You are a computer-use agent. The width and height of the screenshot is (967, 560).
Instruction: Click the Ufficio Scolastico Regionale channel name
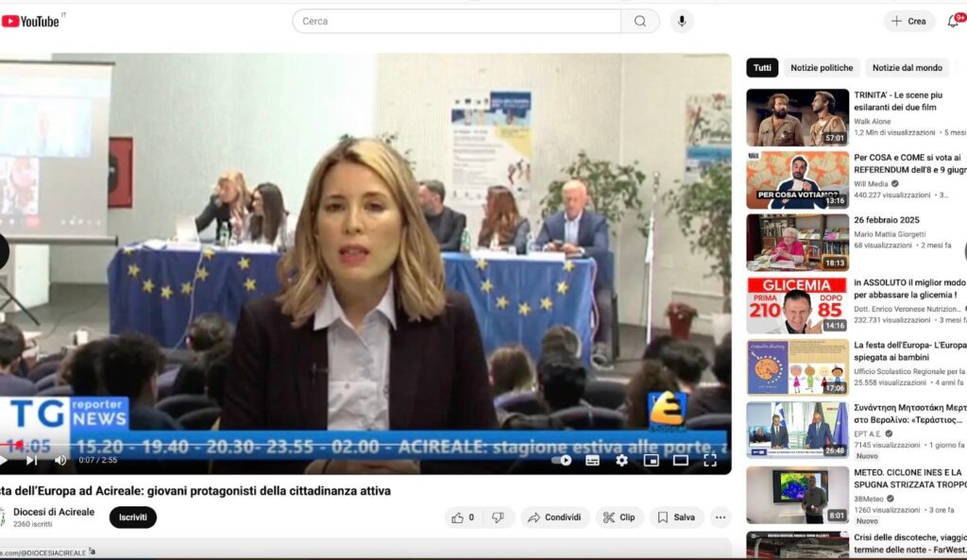click(x=910, y=371)
